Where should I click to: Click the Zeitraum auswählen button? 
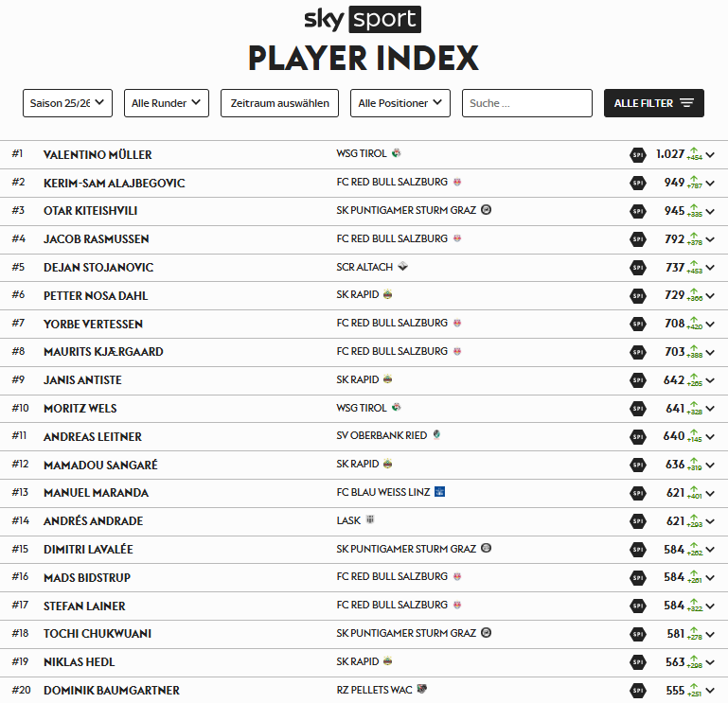279,103
